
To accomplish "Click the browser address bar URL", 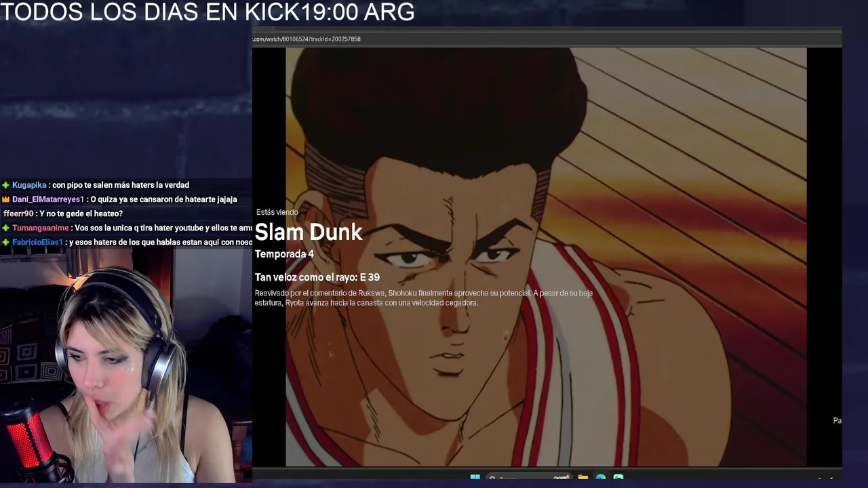I will click(307, 39).
